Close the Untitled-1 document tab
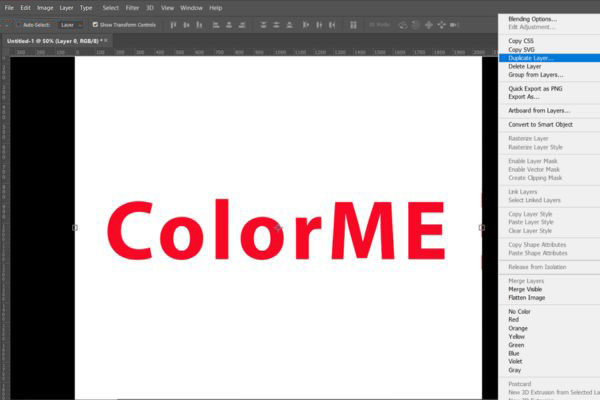This screenshot has height=400, width=600. pyautogui.click(x=106, y=40)
